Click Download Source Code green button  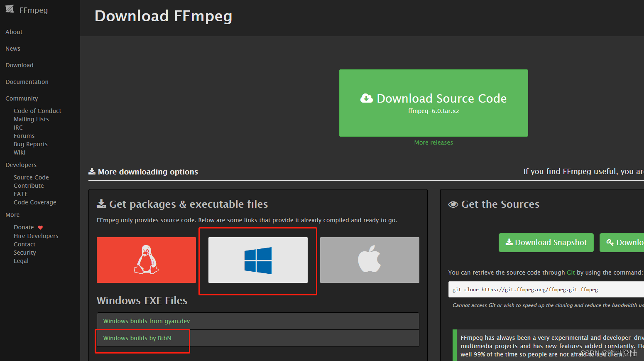pyautogui.click(x=433, y=103)
